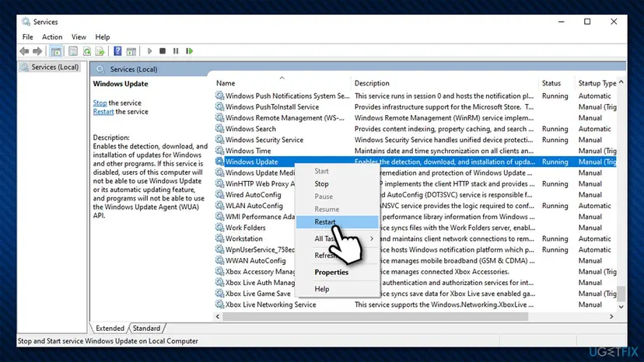Screen dimensions: 644x362
Task: Click the Start Service play icon
Action: 149,51
